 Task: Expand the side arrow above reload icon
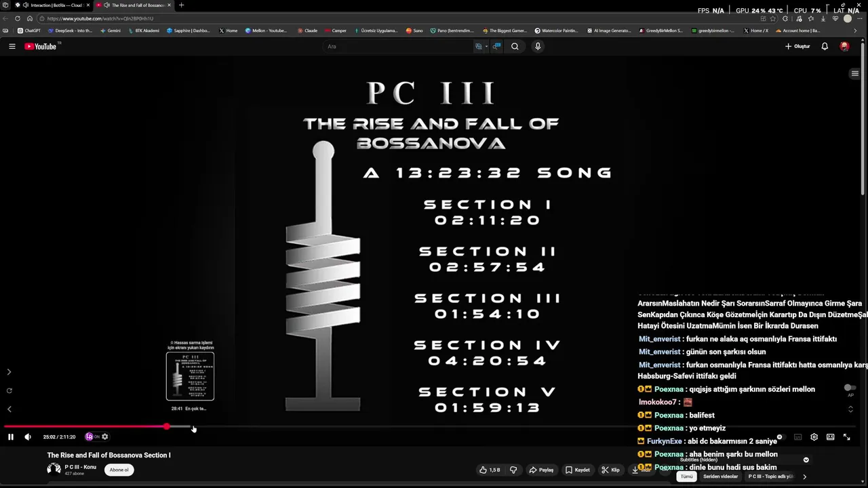(x=9, y=372)
